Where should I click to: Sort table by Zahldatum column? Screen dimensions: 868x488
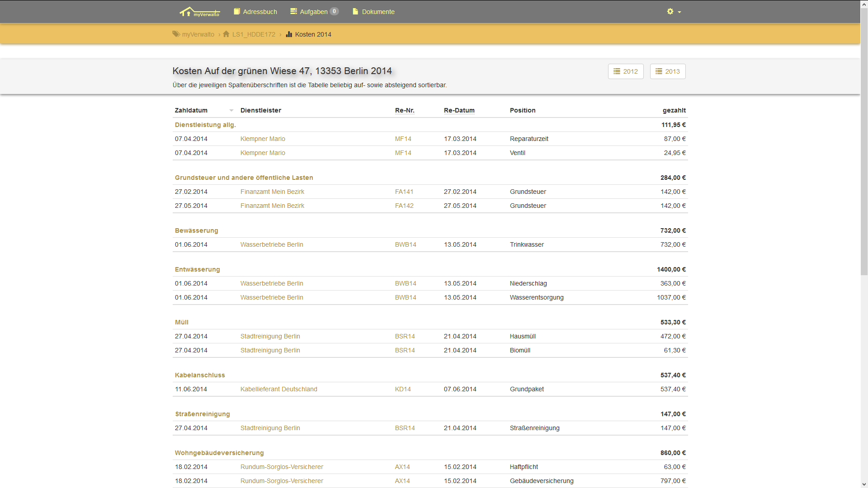191,110
